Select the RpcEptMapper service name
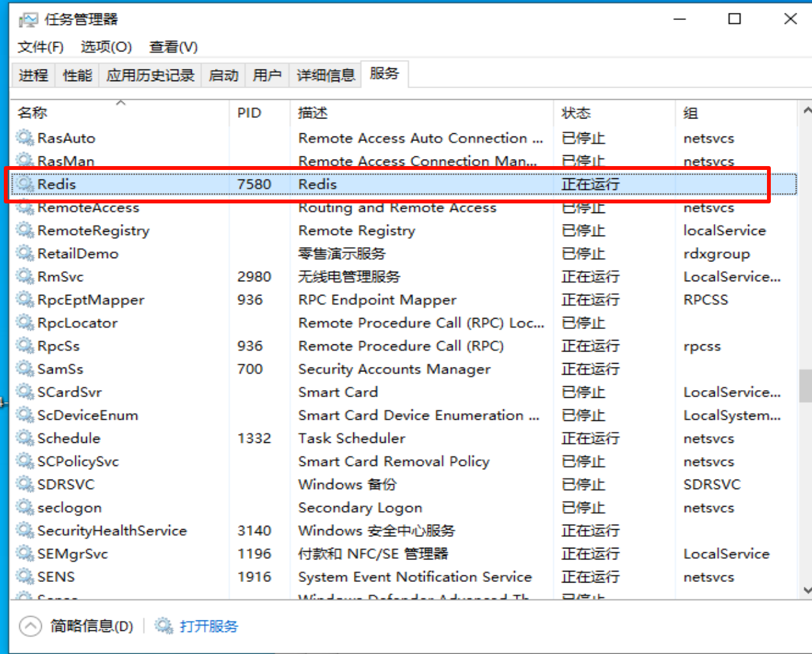Image resolution: width=812 pixels, height=654 pixels. pos(91,301)
